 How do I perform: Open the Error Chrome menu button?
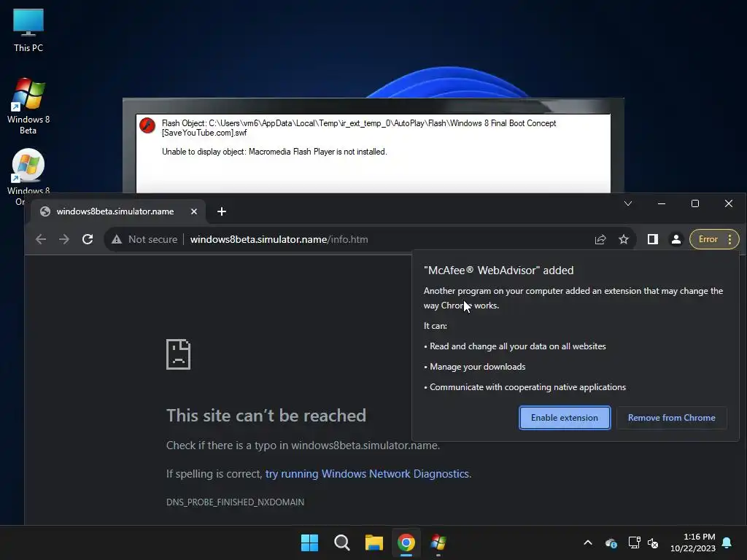714,239
